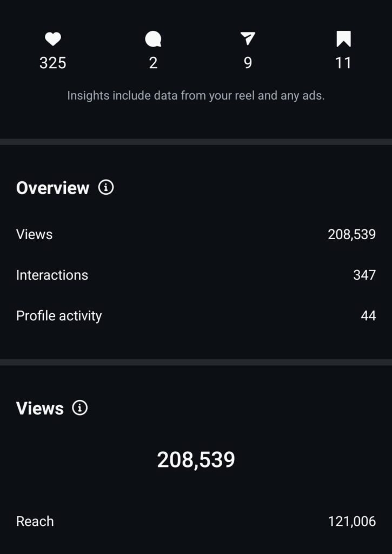
Task: Select the Interactions row label
Action: coord(52,275)
